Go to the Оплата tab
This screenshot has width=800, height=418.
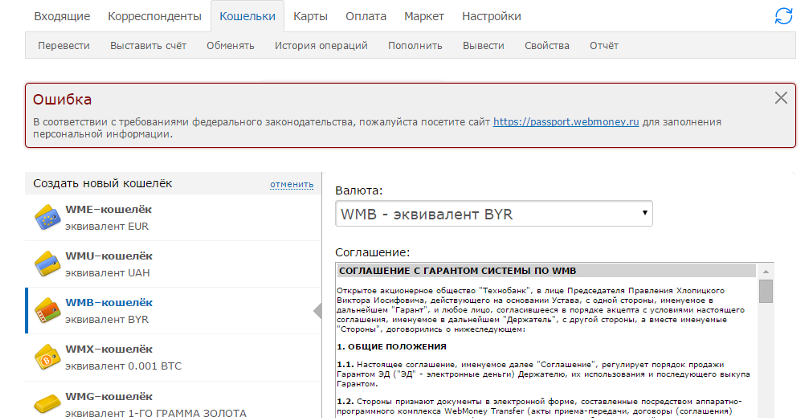(366, 16)
